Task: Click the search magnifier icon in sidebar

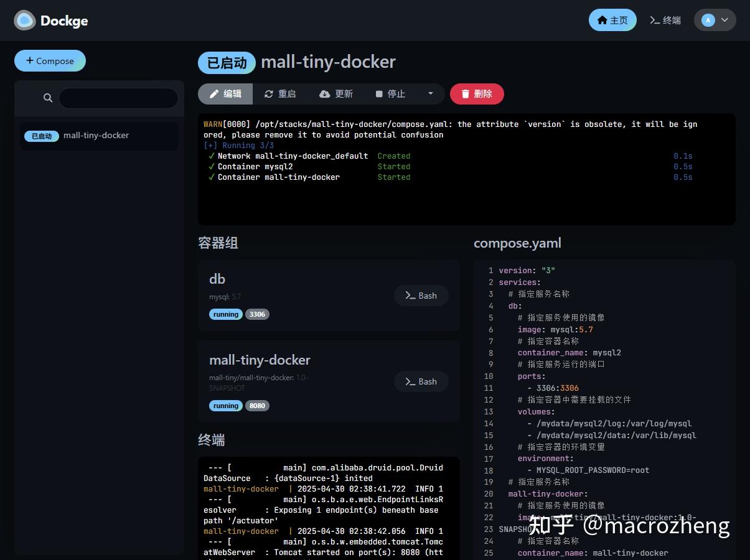Action: [48, 98]
